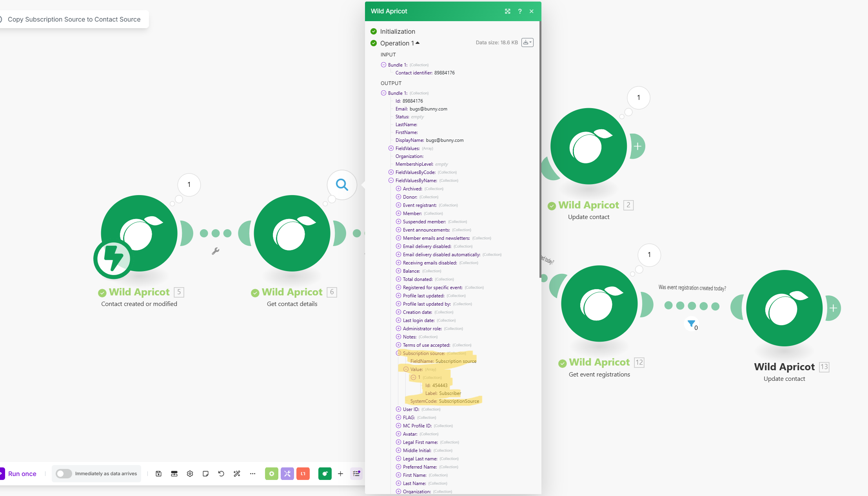Click the scenario title Copy Subscription Source to Contact Source
This screenshot has height=496, width=868.
pos(74,19)
